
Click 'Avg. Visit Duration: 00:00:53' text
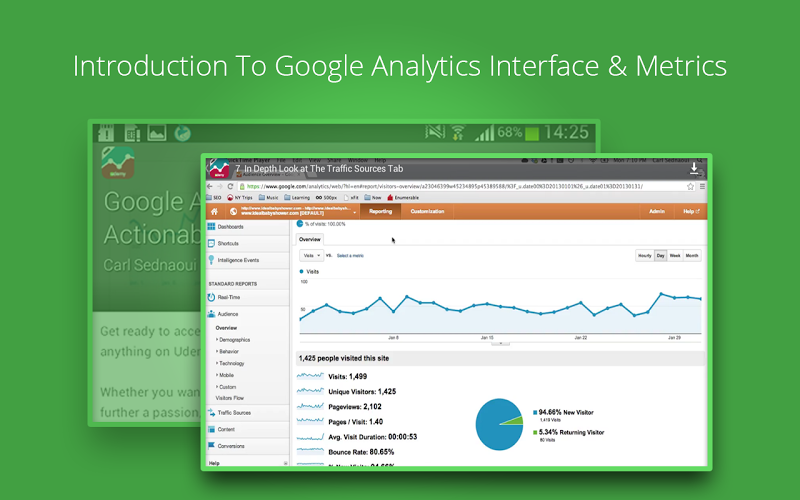point(372,437)
